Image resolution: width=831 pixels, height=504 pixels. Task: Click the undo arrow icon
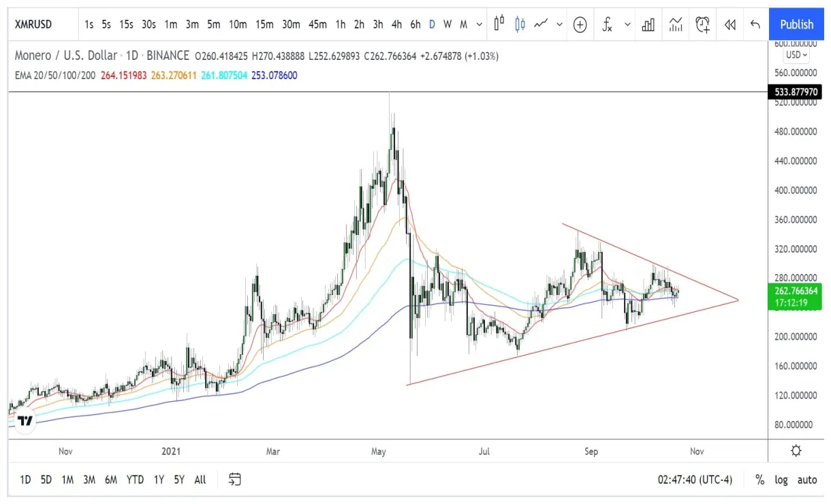click(755, 24)
